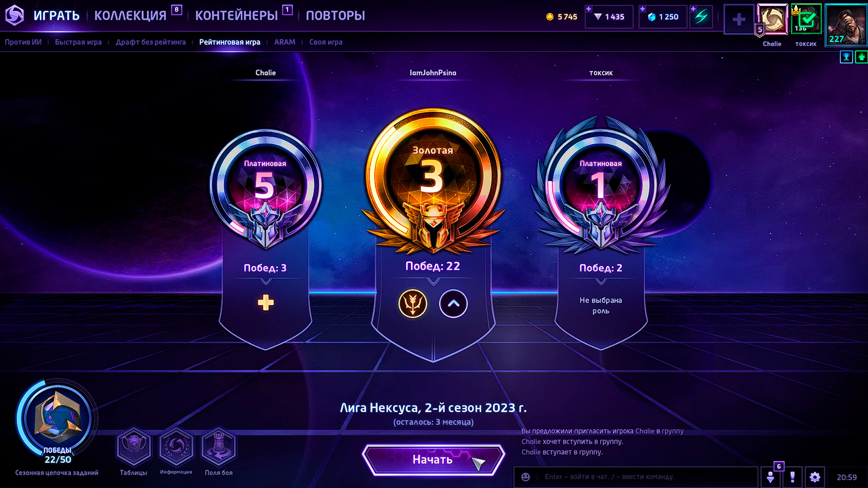Click the exclamation notifications icon

[792, 477]
